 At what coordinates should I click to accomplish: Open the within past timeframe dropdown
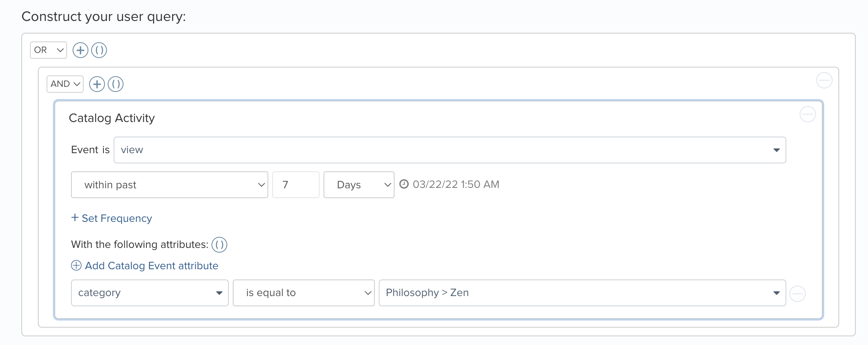pos(170,185)
